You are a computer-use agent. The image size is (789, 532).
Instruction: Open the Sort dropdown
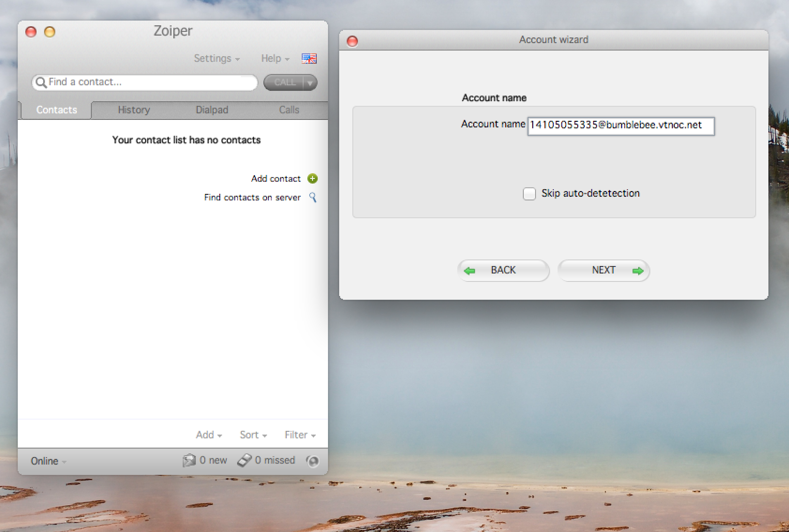[x=253, y=435]
